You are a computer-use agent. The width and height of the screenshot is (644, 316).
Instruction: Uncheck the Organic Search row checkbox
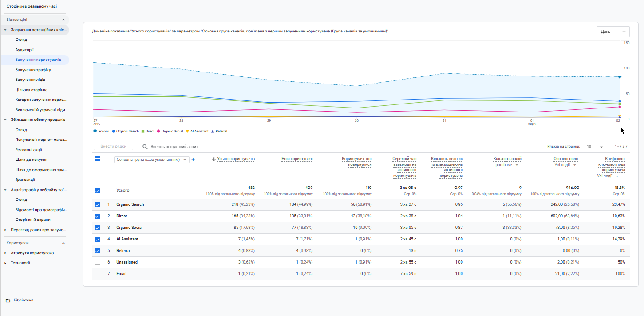tap(98, 205)
